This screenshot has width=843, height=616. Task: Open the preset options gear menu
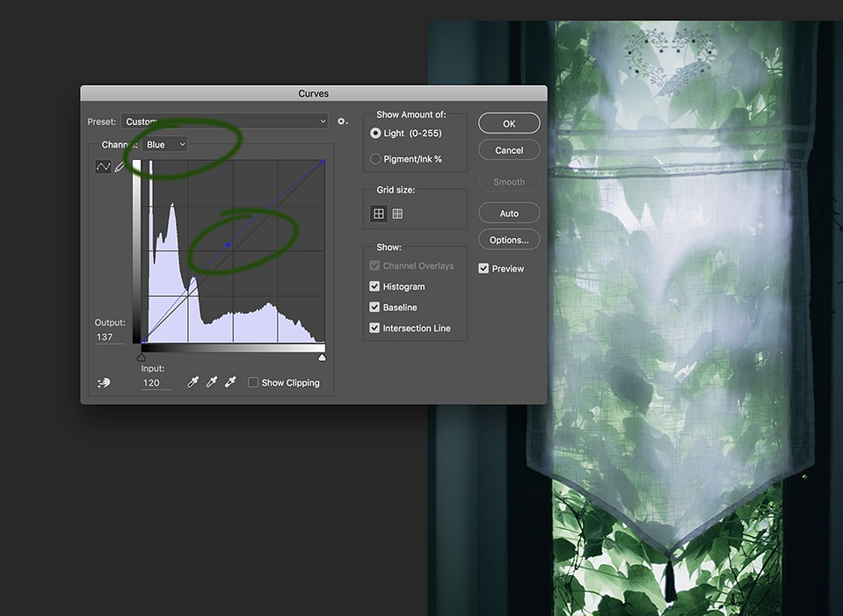[x=343, y=121]
